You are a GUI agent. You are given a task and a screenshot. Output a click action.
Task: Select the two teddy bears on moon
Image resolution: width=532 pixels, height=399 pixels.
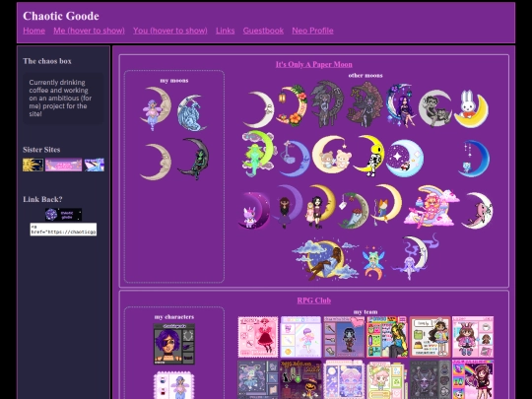point(331,155)
